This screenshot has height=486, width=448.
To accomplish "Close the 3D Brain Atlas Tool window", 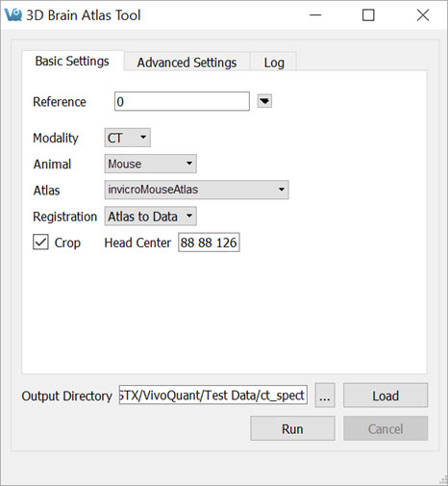I will [423, 14].
